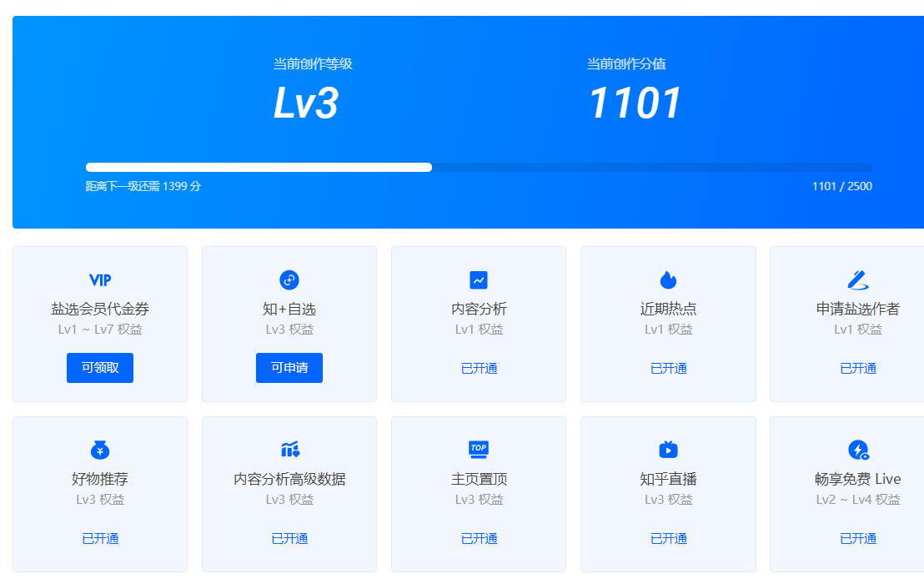
Task: Click the 内容分析高级数据 chart icon
Action: pos(289,451)
